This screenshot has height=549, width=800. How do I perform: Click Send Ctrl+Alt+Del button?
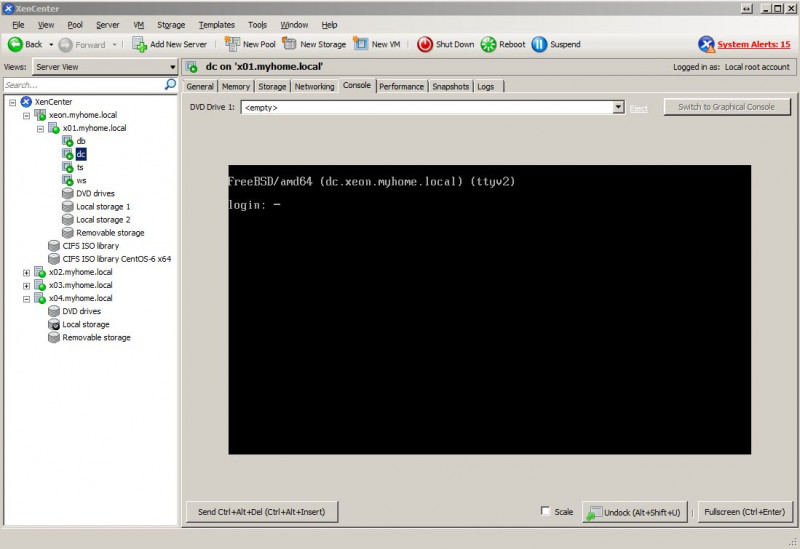[262, 512]
